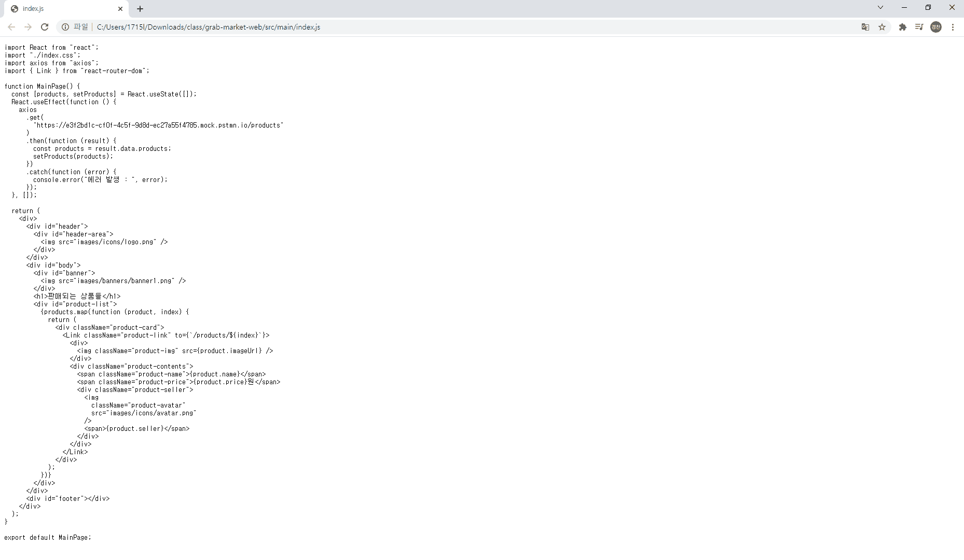This screenshot has height=560, width=964.
Task: Click the '<div id="product-list">' line
Action: (75, 304)
